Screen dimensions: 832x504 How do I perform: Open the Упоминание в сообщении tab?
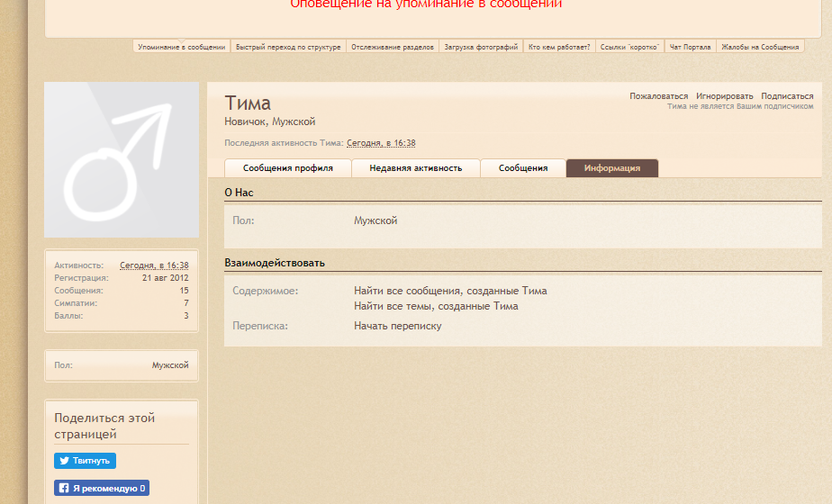pos(182,47)
